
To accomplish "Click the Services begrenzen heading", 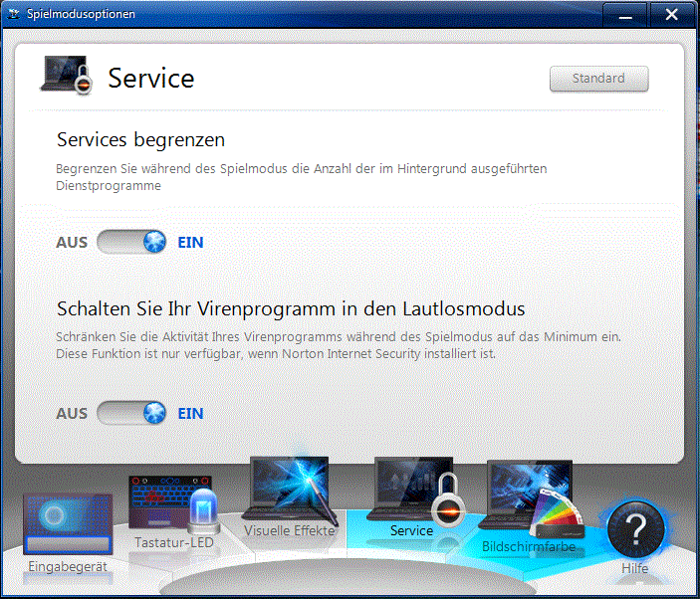I will 140,140.
